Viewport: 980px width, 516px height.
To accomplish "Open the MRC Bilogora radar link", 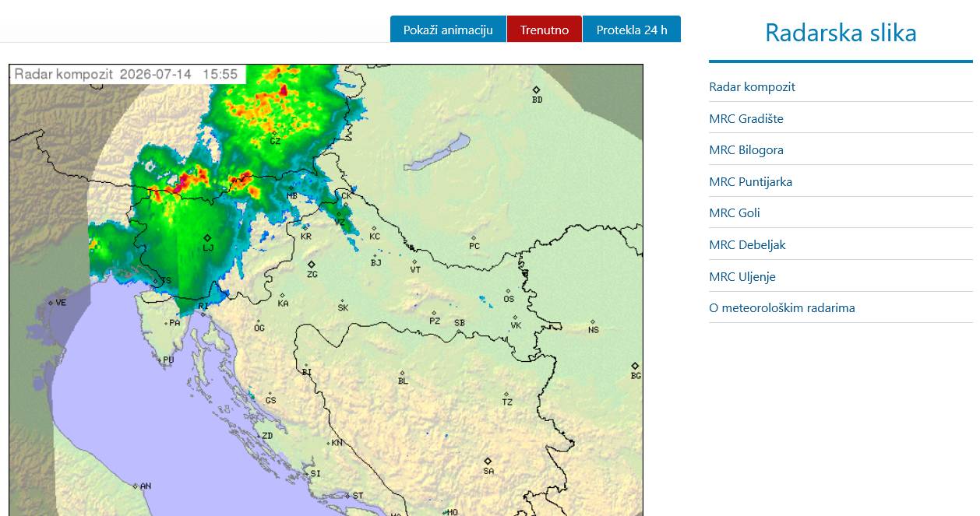I will pyautogui.click(x=746, y=149).
